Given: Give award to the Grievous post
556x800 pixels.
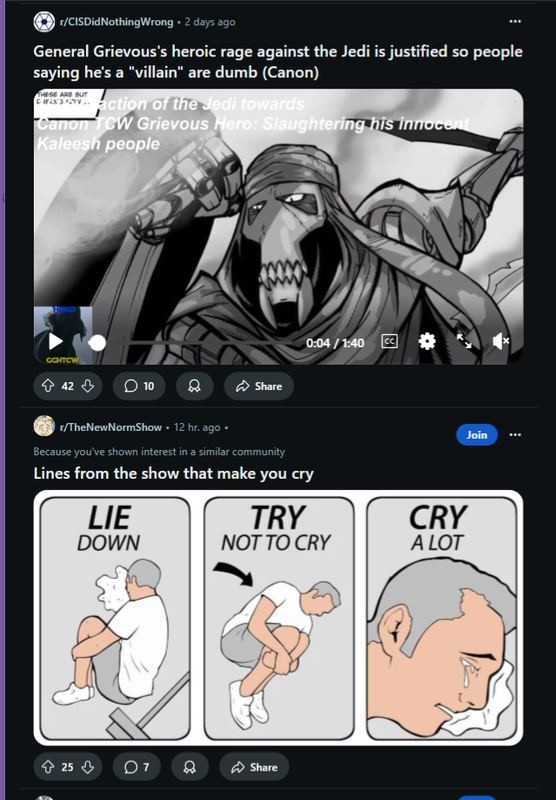Looking at the screenshot, I should (194, 386).
